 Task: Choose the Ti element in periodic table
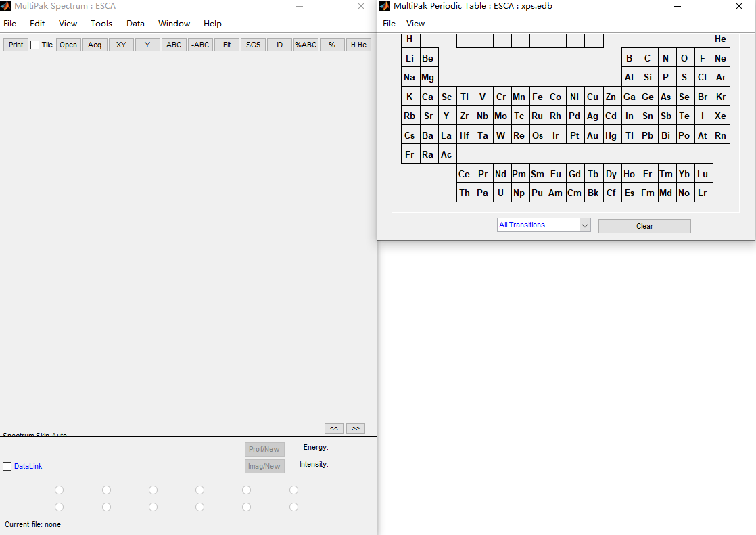pyautogui.click(x=465, y=97)
